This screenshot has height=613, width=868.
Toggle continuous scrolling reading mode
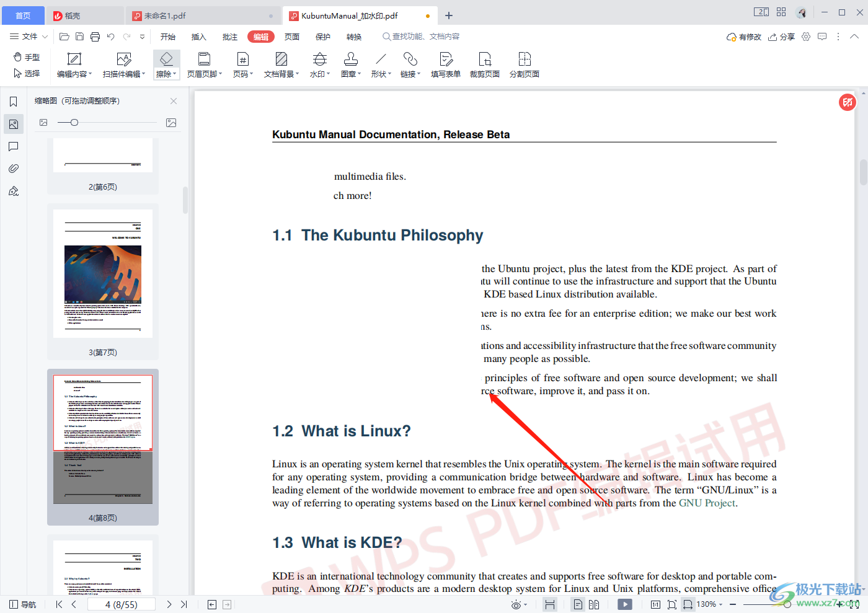pyautogui.click(x=550, y=604)
